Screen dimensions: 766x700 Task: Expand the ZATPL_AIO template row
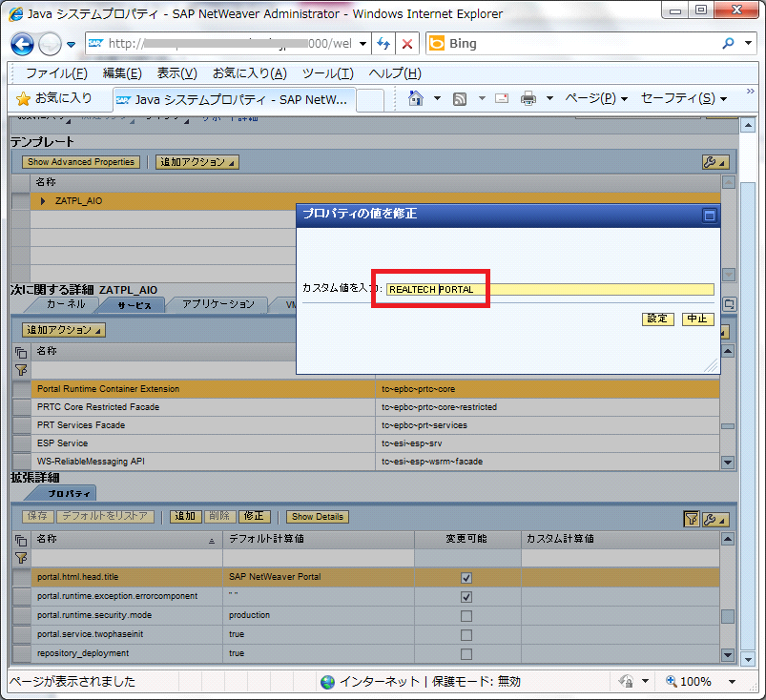point(43,201)
